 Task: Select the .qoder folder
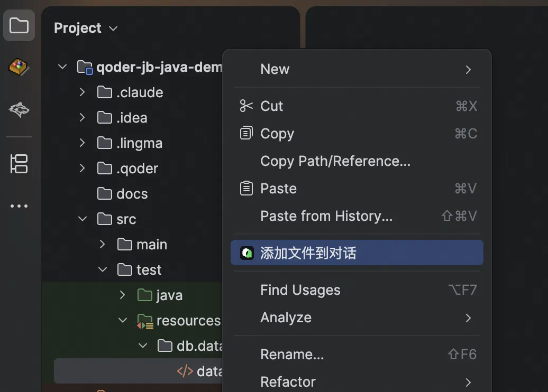[x=137, y=169]
